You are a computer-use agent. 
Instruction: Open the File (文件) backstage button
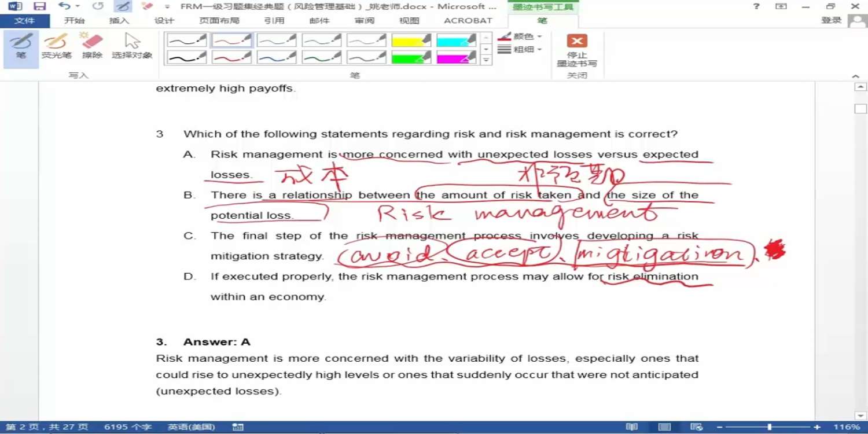coord(24,20)
